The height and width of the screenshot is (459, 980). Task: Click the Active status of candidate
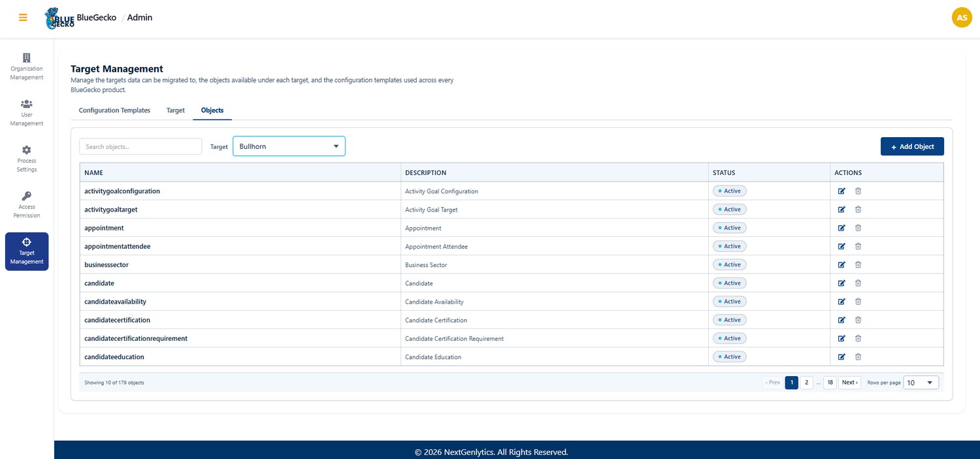(730, 283)
